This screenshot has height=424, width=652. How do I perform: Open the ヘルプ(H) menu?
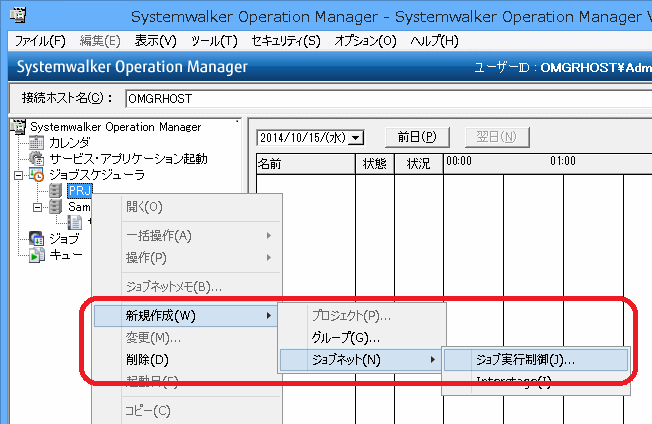[434, 41]
